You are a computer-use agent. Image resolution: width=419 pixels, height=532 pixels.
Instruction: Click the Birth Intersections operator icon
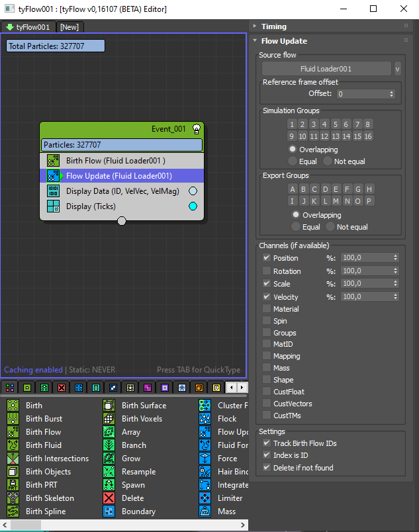[13, 459]
